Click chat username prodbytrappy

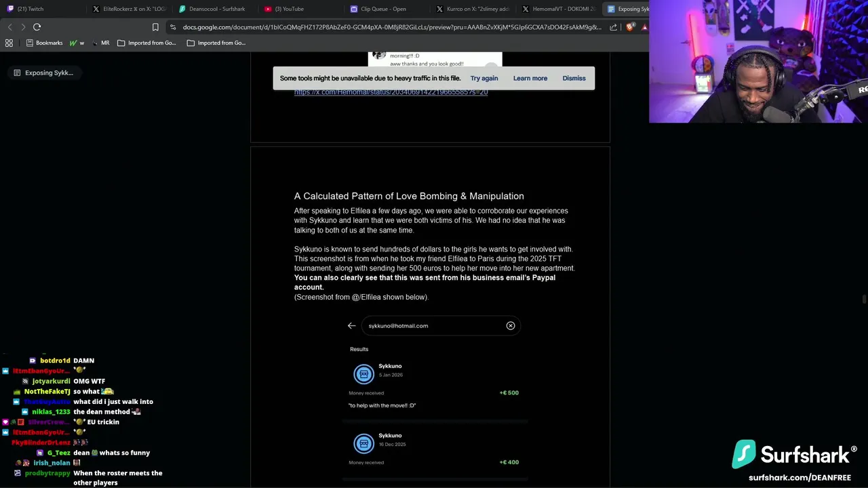[x=47, y=473]
